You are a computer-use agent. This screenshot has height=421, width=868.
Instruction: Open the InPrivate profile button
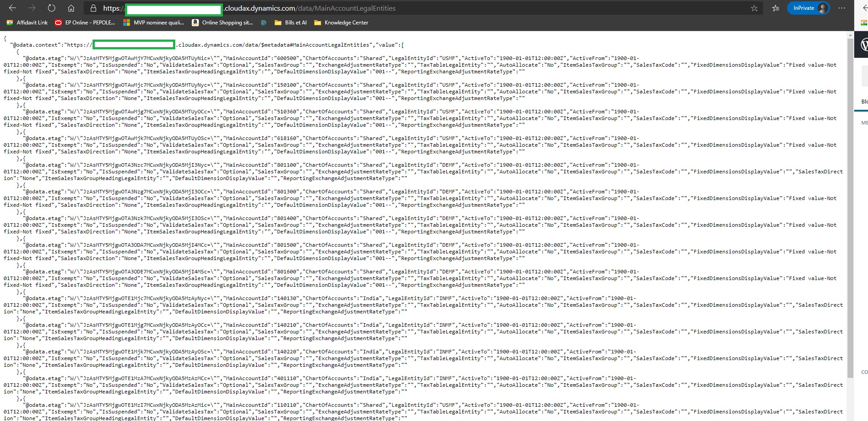click(x=808, y=8)
